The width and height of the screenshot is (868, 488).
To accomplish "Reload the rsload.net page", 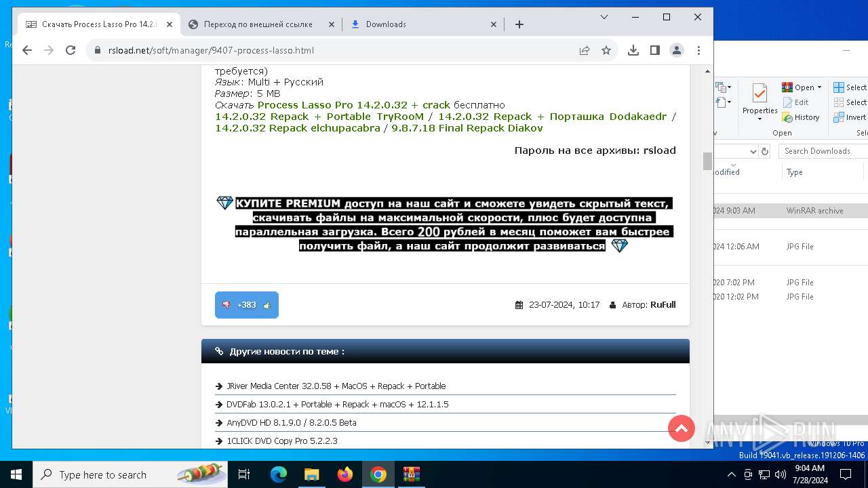I will click(71, 50).
